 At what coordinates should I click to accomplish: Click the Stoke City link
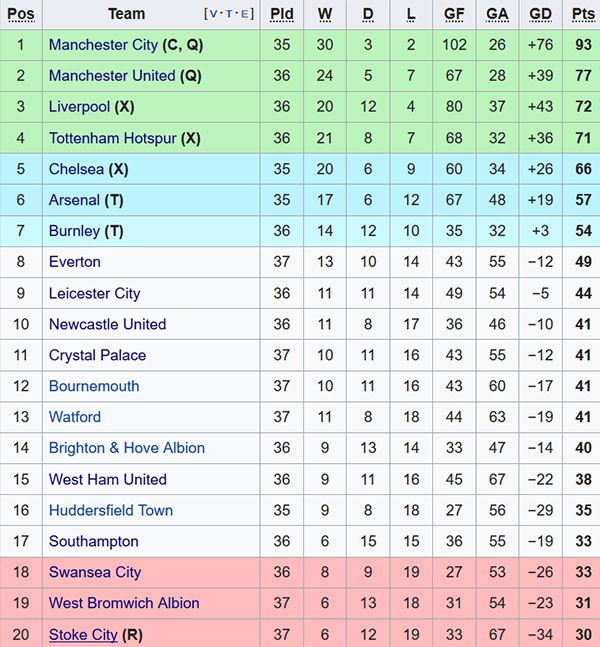(x=83, y=634)
